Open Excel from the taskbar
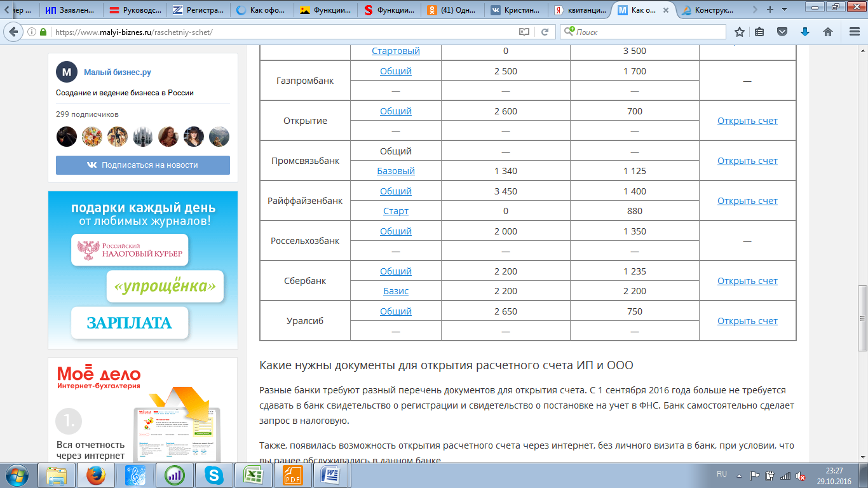 253,475
